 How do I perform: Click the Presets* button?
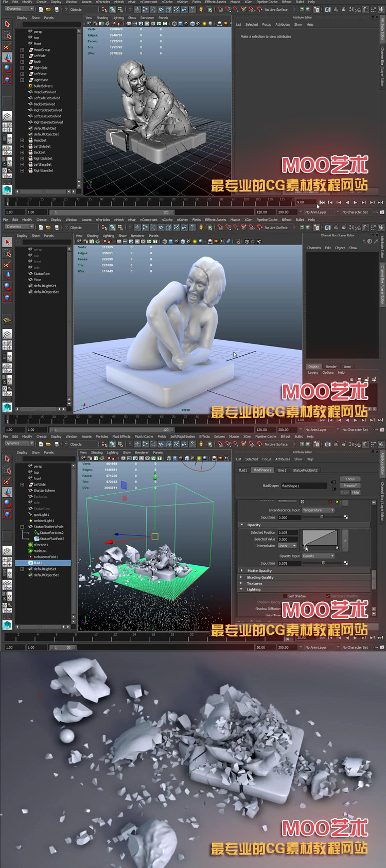[350, 485]
